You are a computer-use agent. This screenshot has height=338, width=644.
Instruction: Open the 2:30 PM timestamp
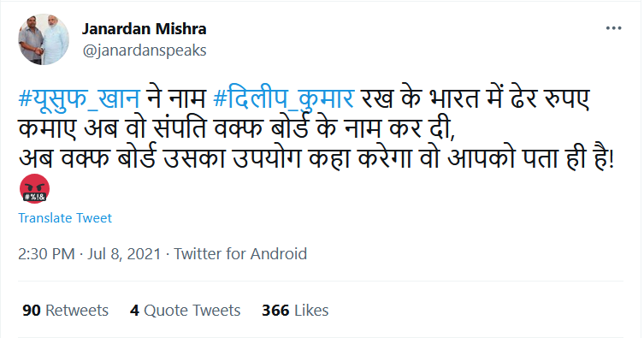pyautogui.click(x=46, y=254)
